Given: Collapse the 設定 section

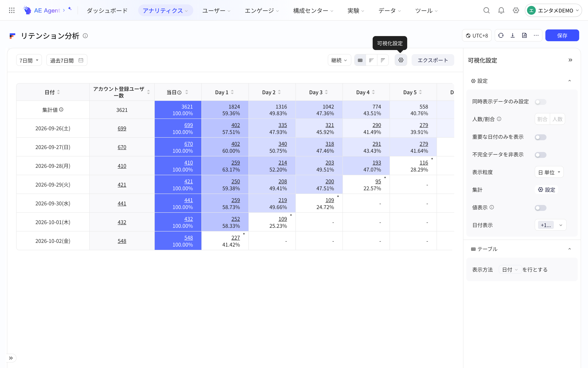Looking at the screenshot, I should click(570, 81).
